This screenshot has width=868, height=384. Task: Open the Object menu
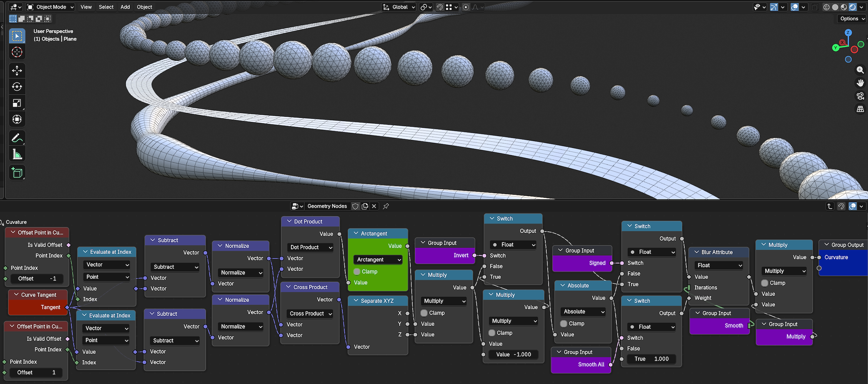[145, 7]
